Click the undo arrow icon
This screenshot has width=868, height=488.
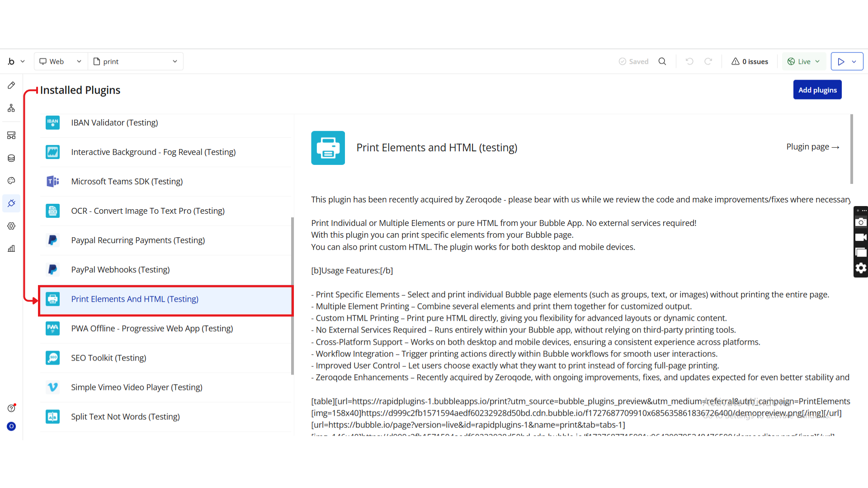[x=689, y=61]
